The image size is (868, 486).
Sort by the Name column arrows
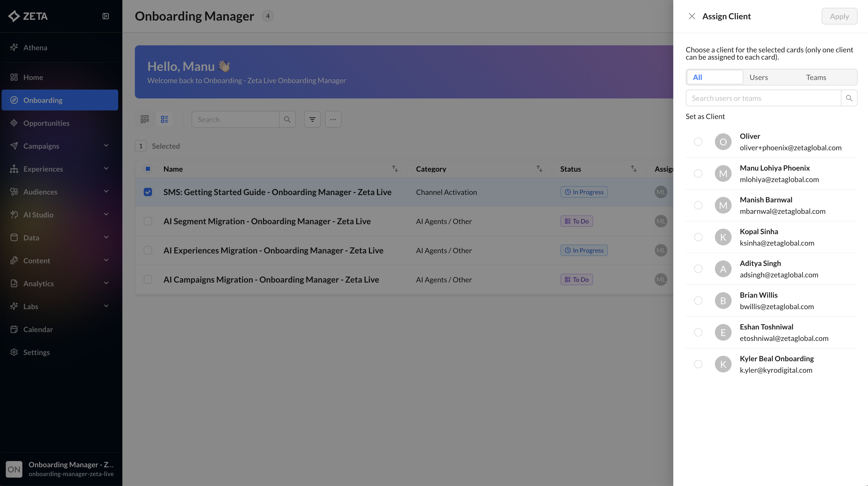click(395, 169)
